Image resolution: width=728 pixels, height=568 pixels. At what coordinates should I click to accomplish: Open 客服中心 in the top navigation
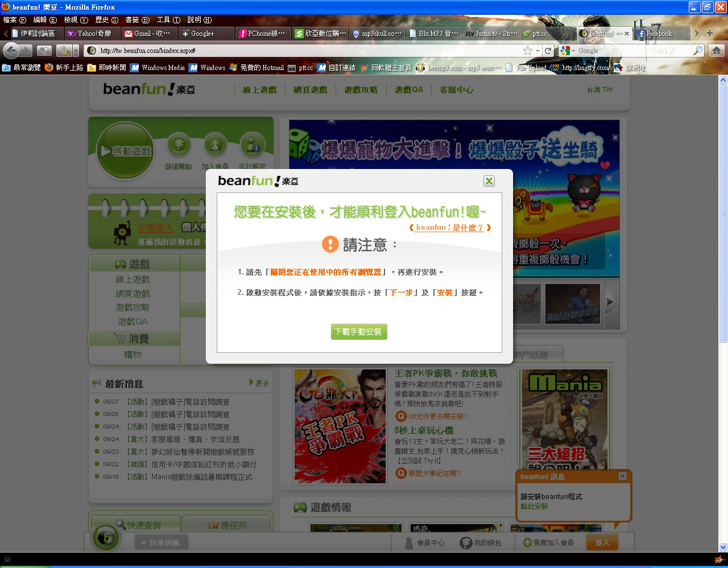pos(456,90)
